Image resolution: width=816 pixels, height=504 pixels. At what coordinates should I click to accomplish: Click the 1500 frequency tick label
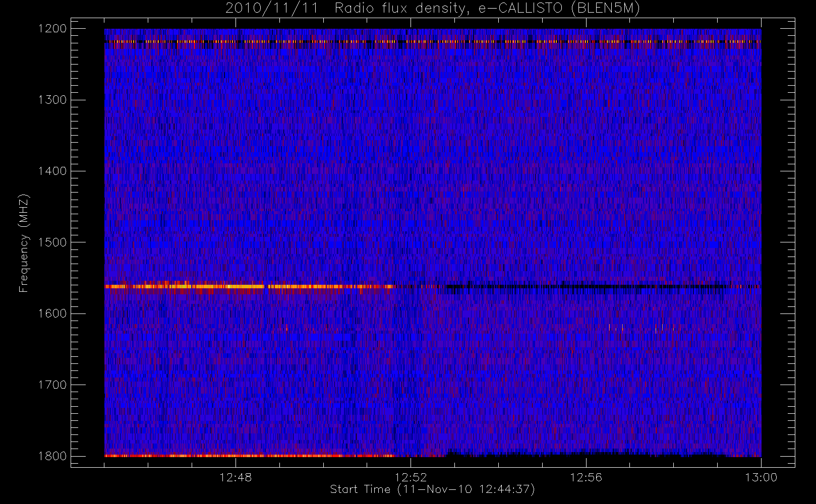[x=52, y=242]
